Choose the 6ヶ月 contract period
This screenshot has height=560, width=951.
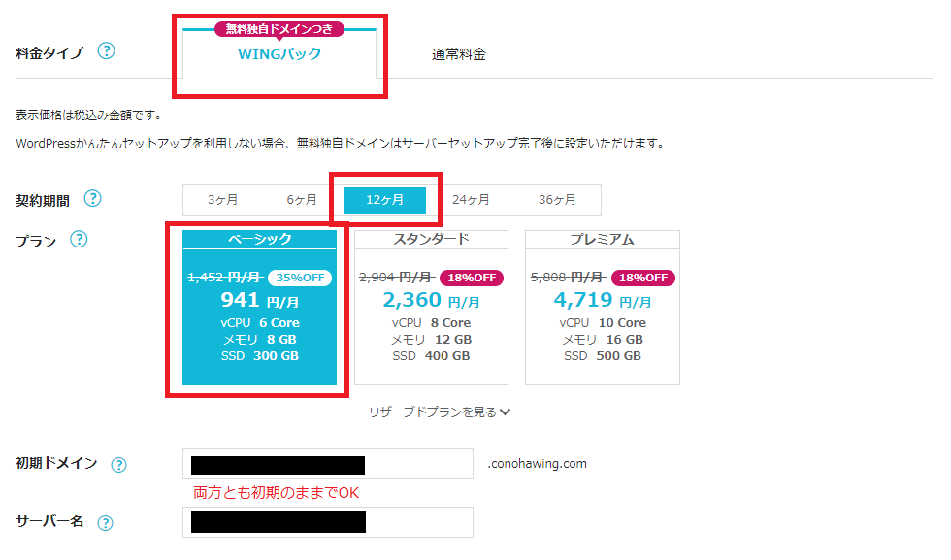pos(302,200)
